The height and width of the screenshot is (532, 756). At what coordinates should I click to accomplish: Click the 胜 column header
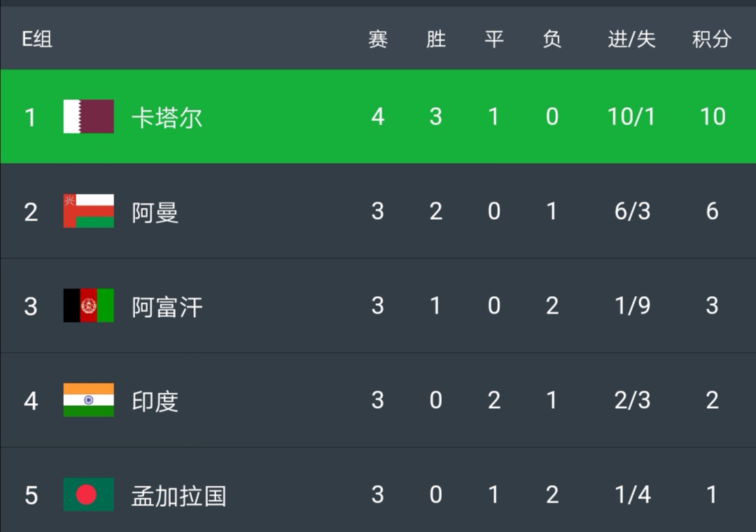coord(435,39)
